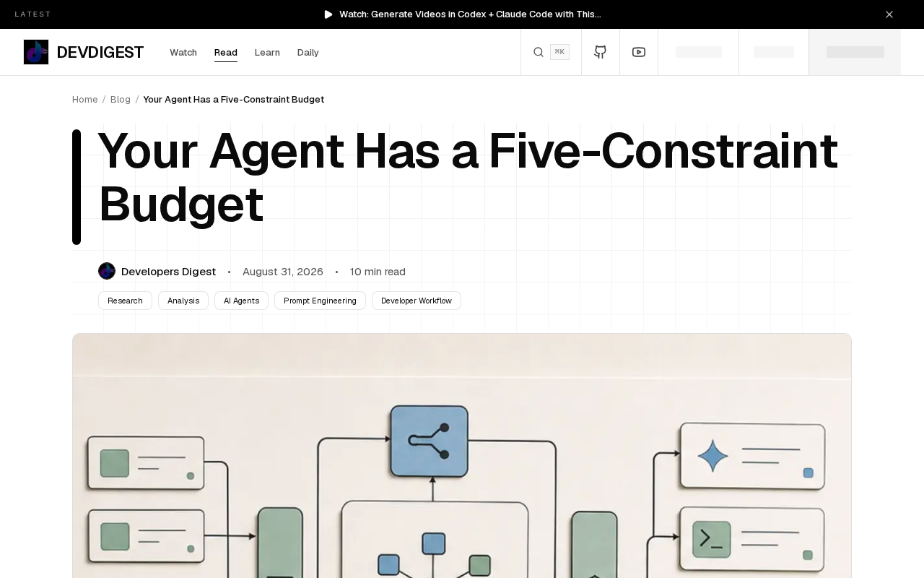924x578 pixels.
Task: Click the DevDigest logo icon
Action: pyautogui.click(x=36, y=52)
